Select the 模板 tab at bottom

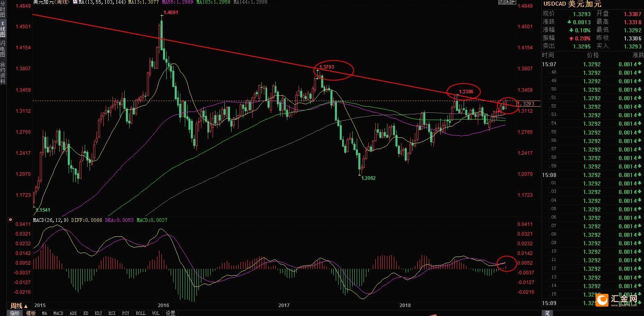(x=31, y=313)
